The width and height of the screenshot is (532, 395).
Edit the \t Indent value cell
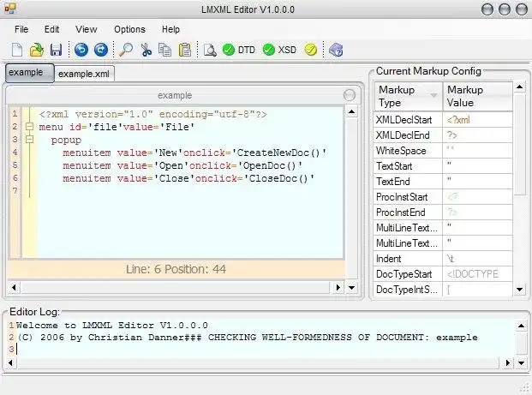pos(477,259)
